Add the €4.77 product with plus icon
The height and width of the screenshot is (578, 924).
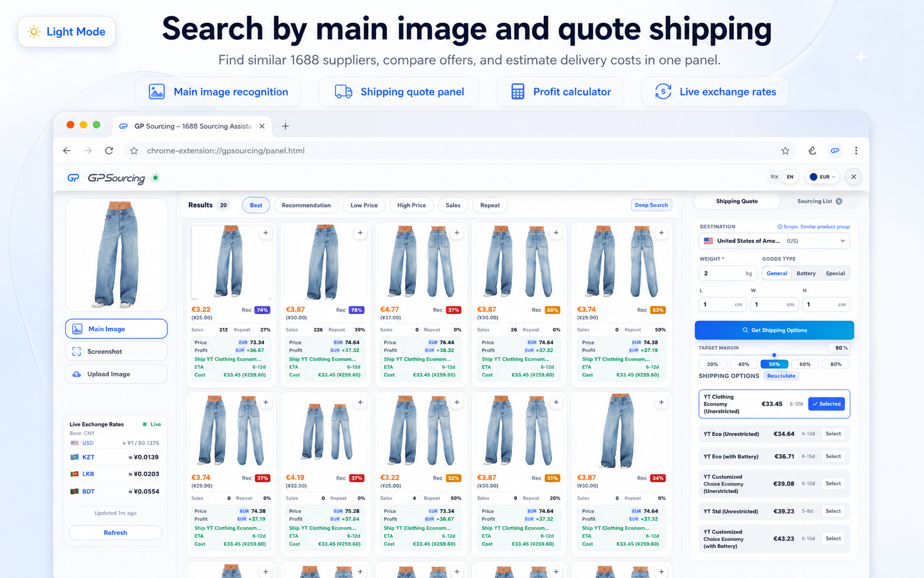pyautogui.click(x=457, y=232)
